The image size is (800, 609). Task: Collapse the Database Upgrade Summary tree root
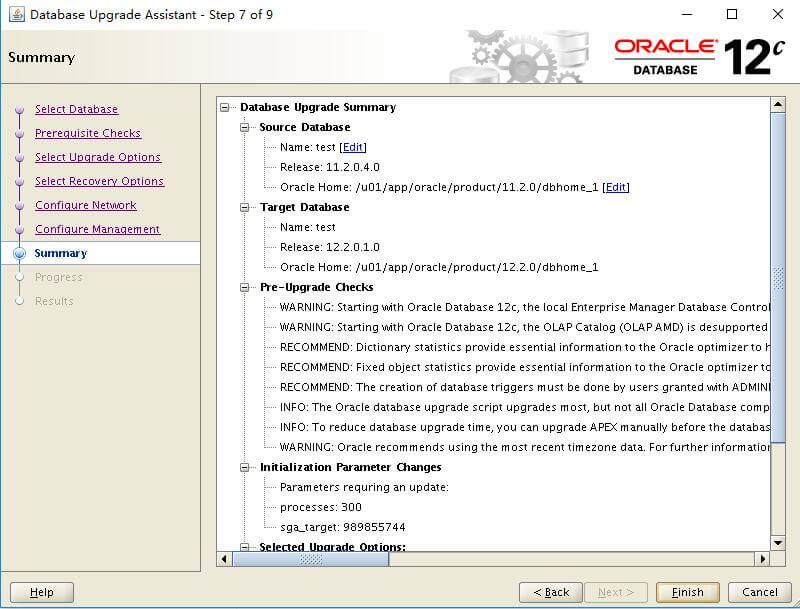click(224, 107)
